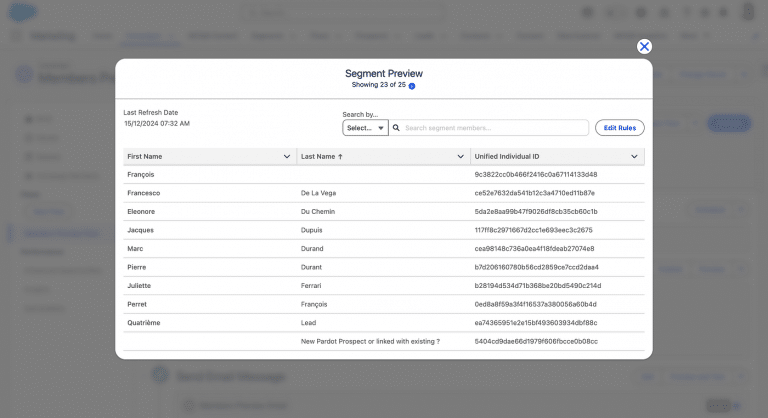
Task: Click the François last name cell
Action: coord(314,304)
